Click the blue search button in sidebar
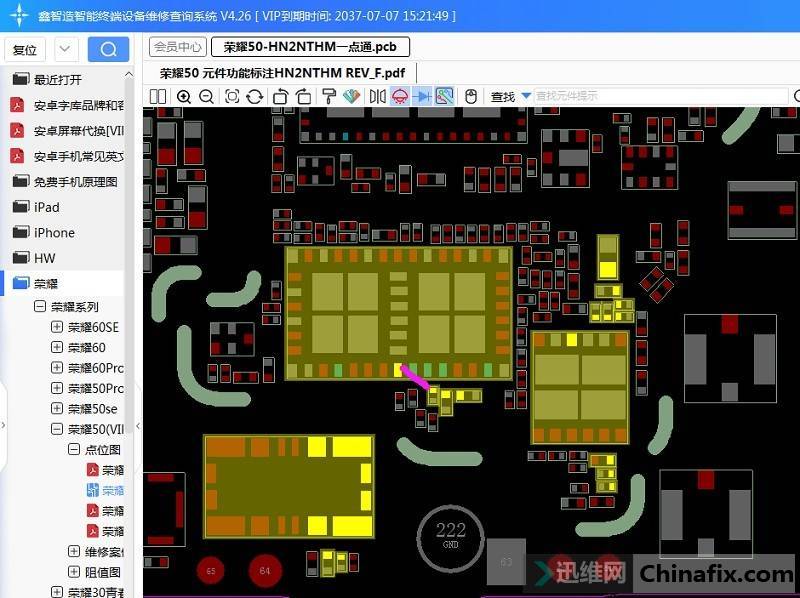Image resolution: width=800 pixels, height=598 pixels. 108,49
